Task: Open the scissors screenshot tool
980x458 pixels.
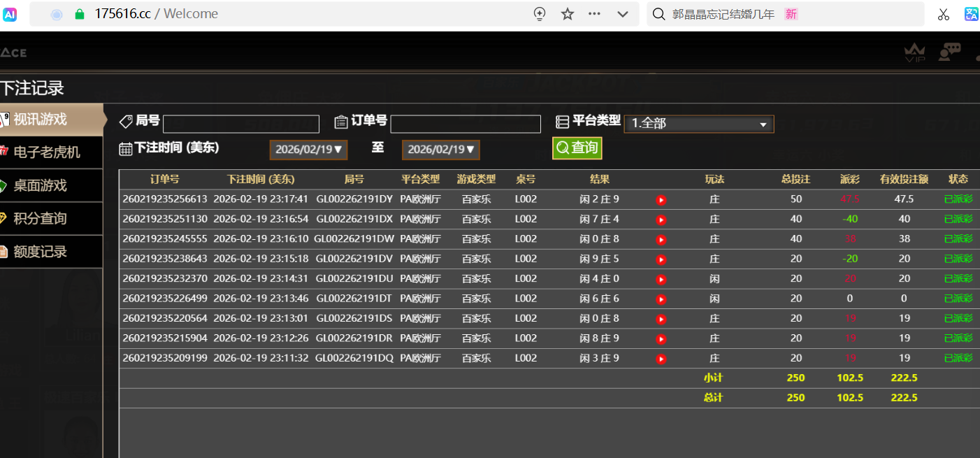Action: pyautogui.click(x=943, y=14)
